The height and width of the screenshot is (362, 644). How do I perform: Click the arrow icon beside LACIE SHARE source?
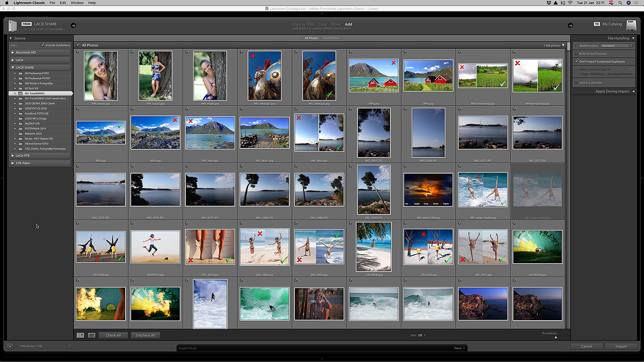tap(73, 25)
